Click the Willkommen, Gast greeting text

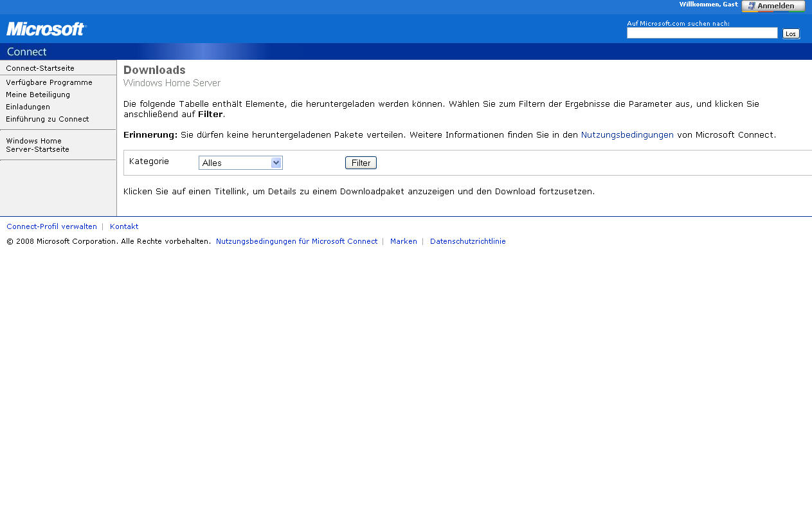point(708,5)
